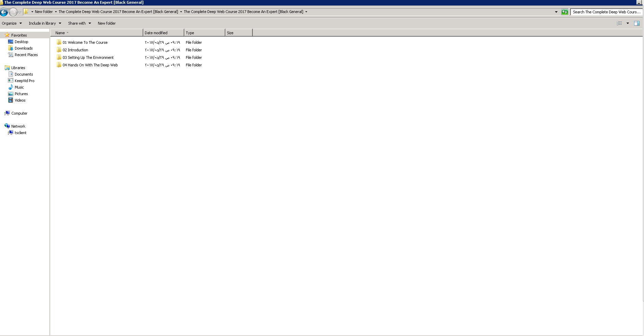Select the 04 Hands On With The Deep Web folder

point(90,65)
